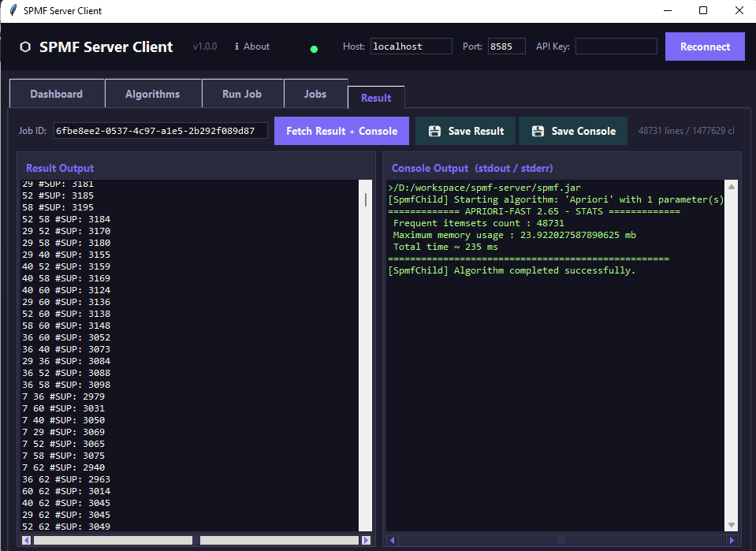Switch to the Dashboard tab
This screenshot has height=551, width=756.
pyautogui.click(x=56, y=94)
